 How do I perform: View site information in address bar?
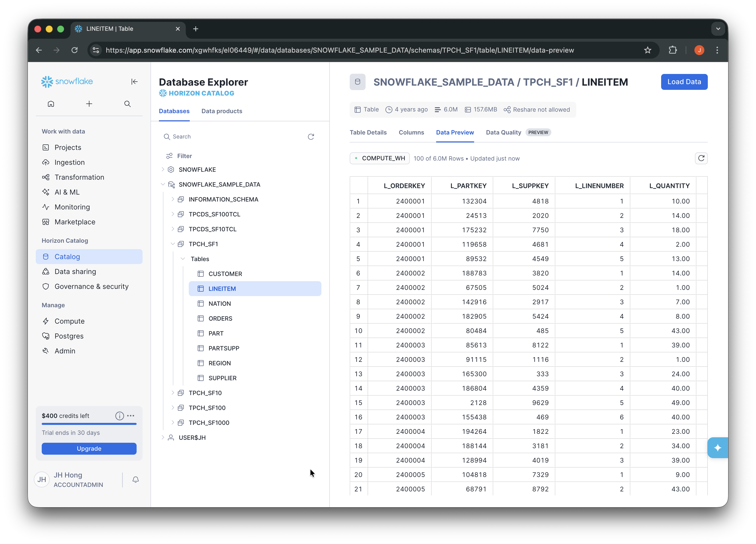pos(96,50)
